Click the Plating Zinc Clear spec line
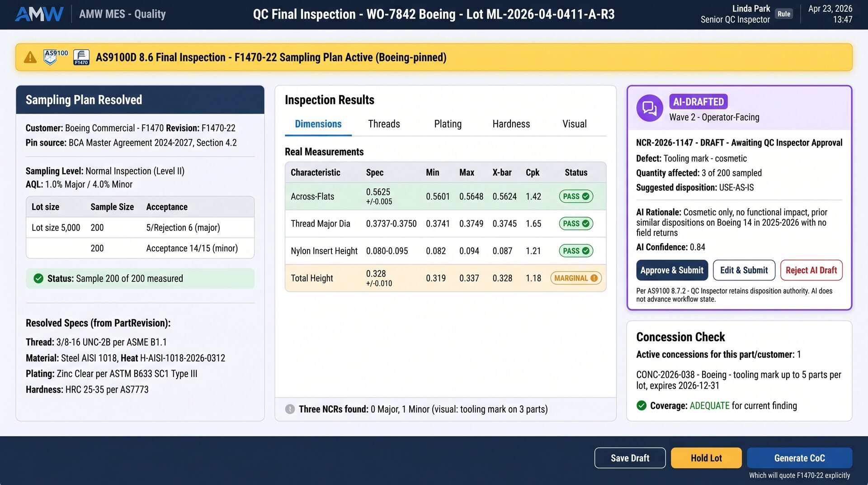Viewport: 868px width, 485px height. [112, 374]
